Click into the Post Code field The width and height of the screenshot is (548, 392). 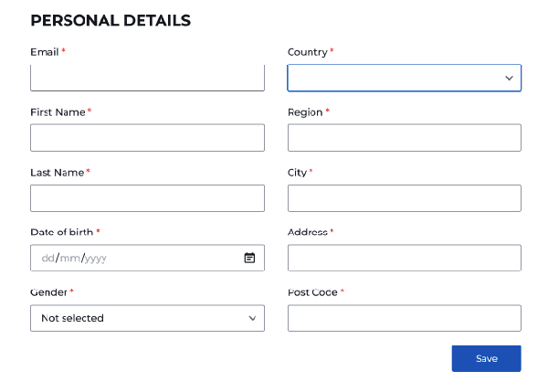point(404,318)
